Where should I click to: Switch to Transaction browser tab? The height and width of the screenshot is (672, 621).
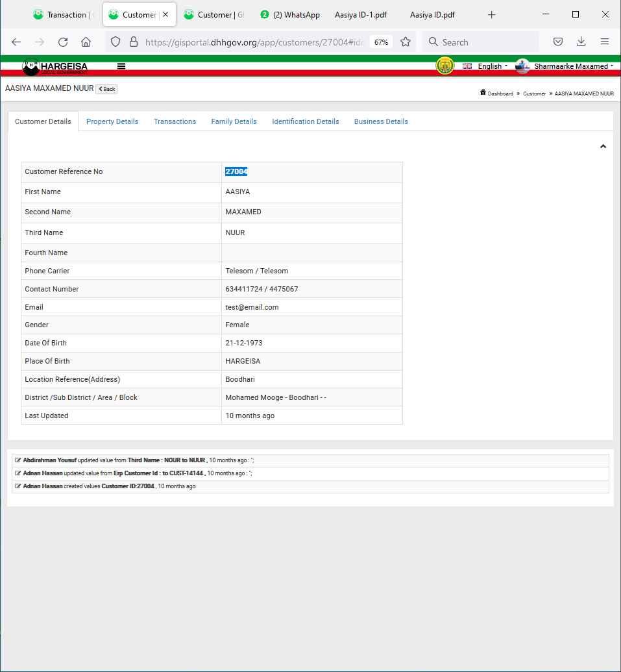coord(64,14)
